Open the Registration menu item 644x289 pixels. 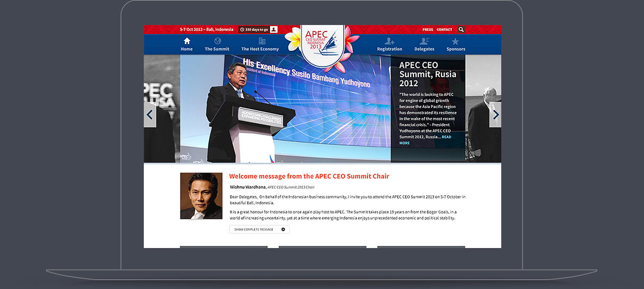pyautogui.click(x=389, y=49)
